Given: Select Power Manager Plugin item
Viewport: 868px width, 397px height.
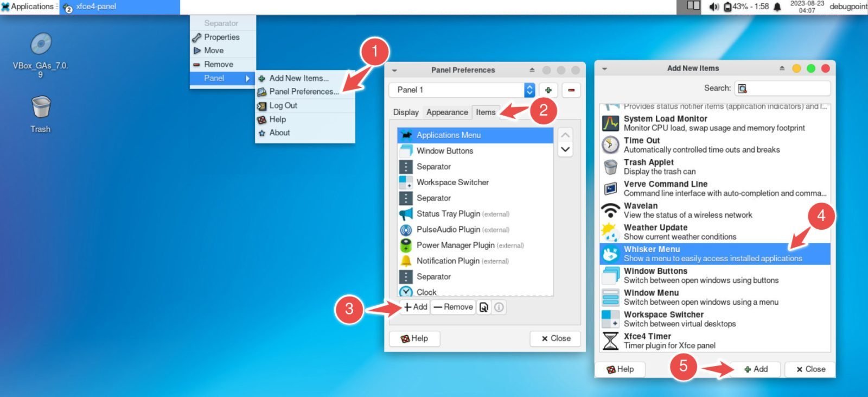Looking at the screenshot, I should coord(475,245).
